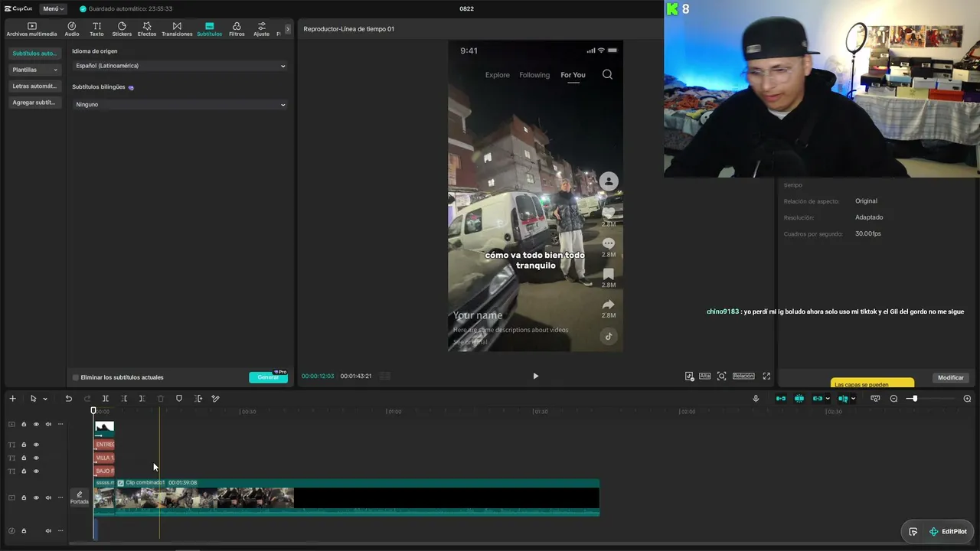
Task: Choose the selection pointer tool
Action: [x=33, y=399]
